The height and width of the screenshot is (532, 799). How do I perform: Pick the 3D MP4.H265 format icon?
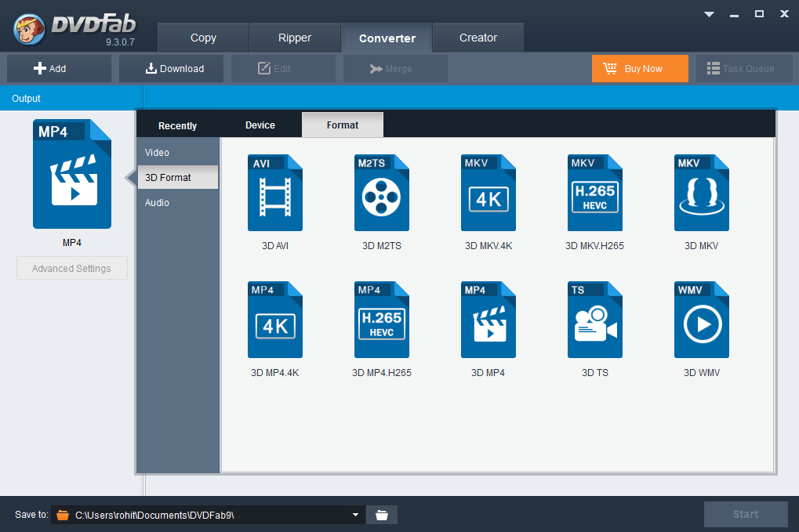[382, 319]
